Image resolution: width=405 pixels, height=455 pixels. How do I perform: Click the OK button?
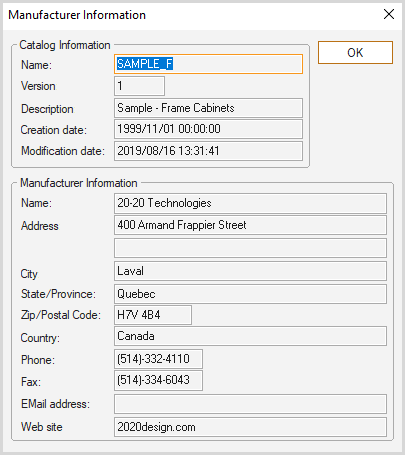click(x=355, y=52)
